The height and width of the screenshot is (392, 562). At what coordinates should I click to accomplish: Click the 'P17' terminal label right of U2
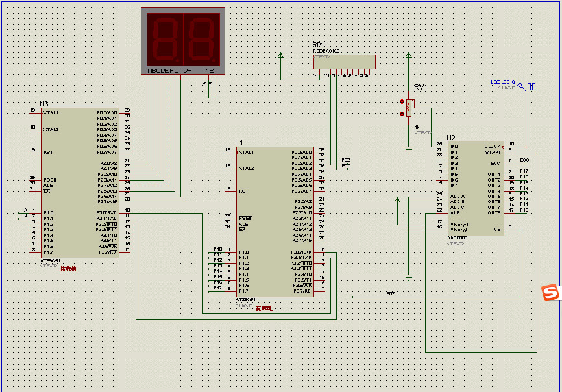coord(524,171)
